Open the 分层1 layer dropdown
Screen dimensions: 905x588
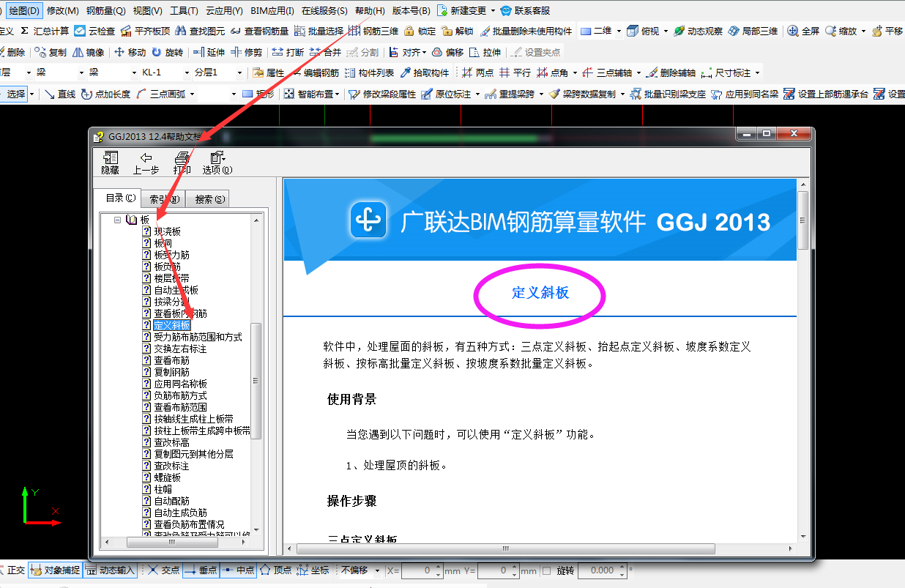tap(239, 72)
